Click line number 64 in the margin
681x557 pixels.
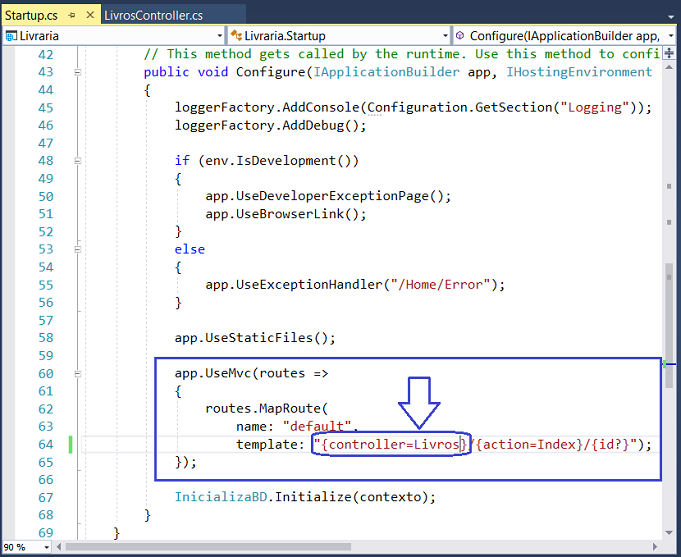click(46, 444)
